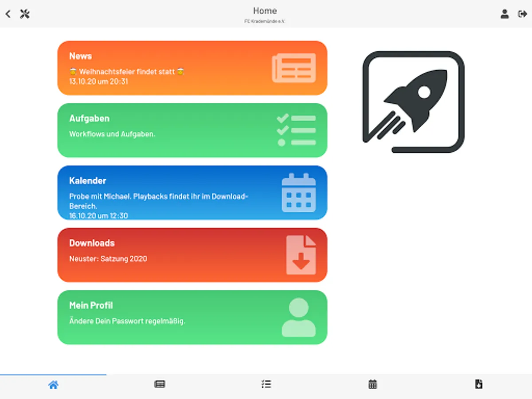Open the tools wrench icon in header
Viewport: 532px width, 399px height.
click(25, 14)
